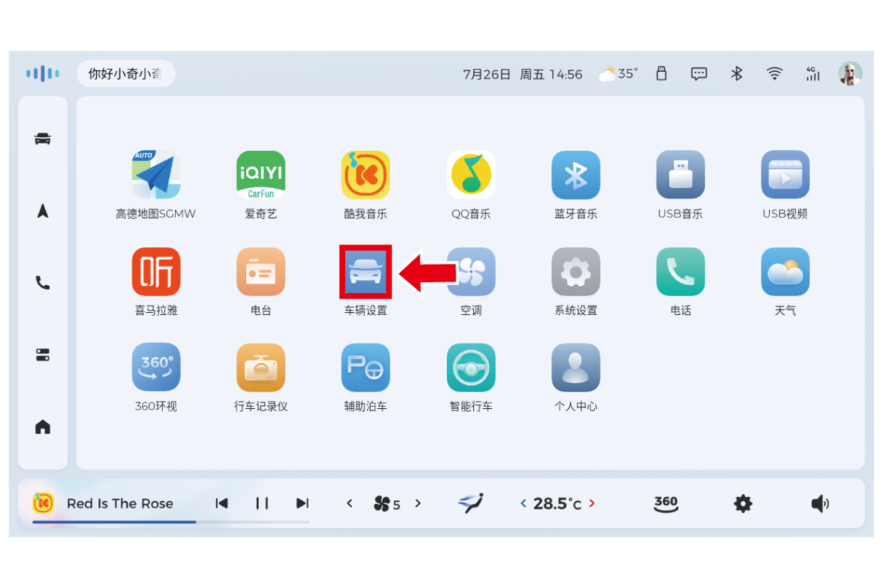This screenshot has height=588, width=883.
Task: Pause the playing song
Action: [x=262, y=503]
